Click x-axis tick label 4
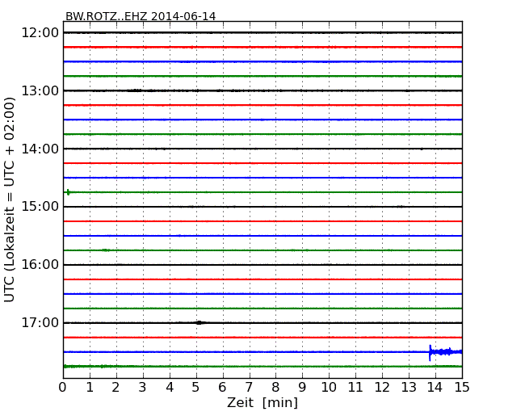The width and height of the screenshot is (525, 420). [x=170, y=388]
